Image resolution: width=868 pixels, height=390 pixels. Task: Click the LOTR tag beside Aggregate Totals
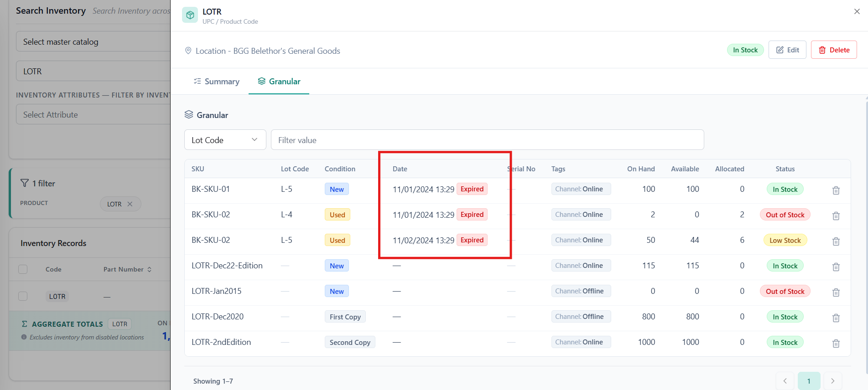point(120,324)
